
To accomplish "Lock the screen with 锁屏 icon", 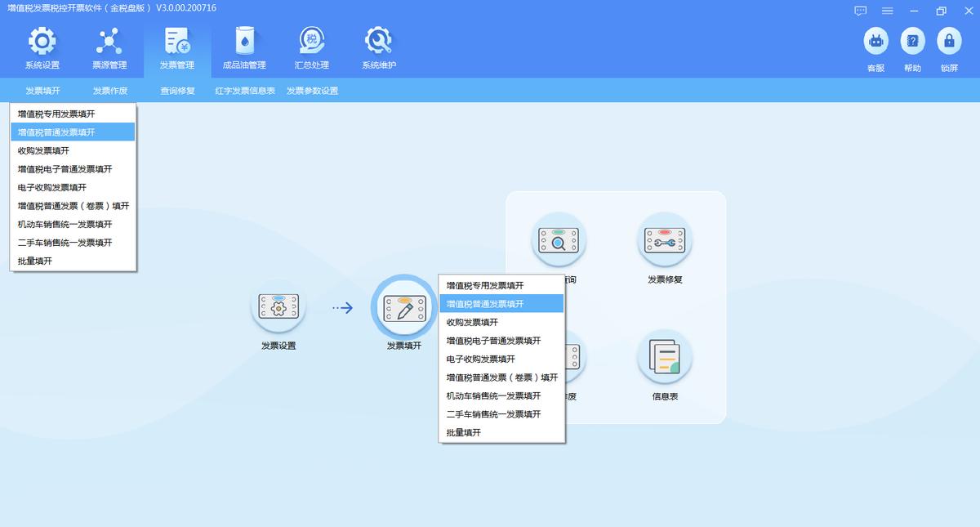I will pyautogui.click(x=949, y=41).
